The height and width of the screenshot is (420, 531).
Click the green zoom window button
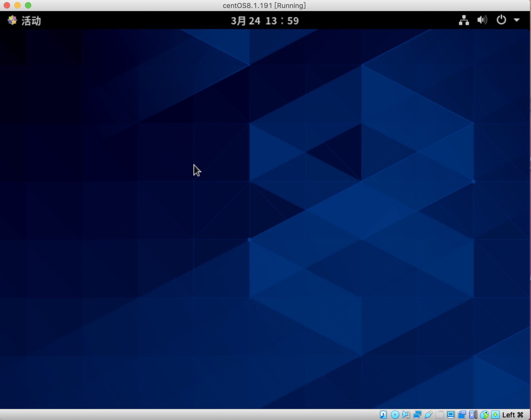28,5
